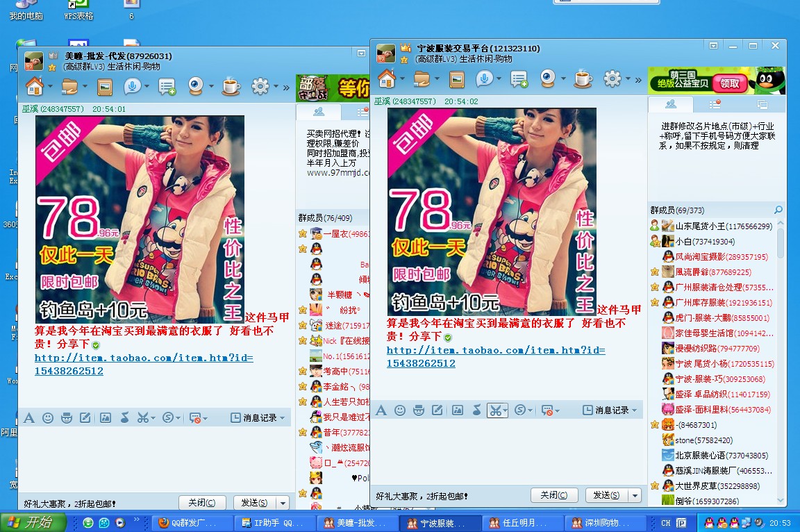Open font settings in 美瞳-批发-代发 chat toolbar

[29, 417]
